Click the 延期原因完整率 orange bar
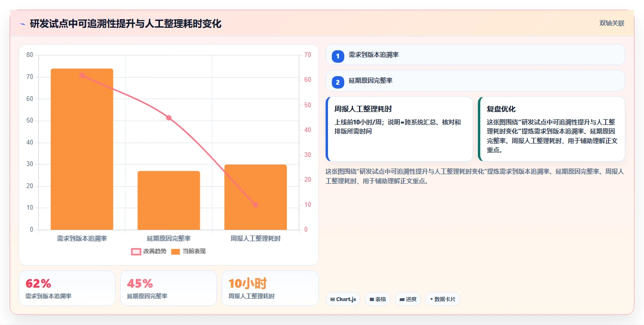This screenshot has height=325, width=644. coord(169,201)
